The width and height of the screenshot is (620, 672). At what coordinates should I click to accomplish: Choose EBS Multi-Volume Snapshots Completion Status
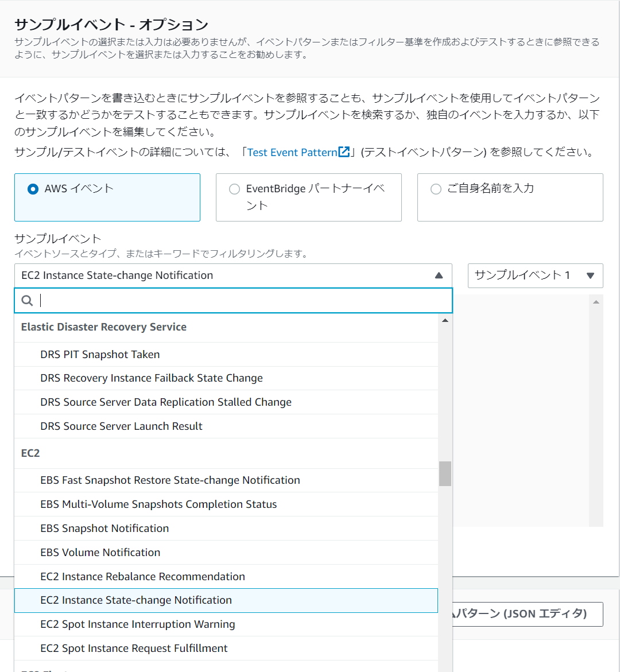pos(226,504)
